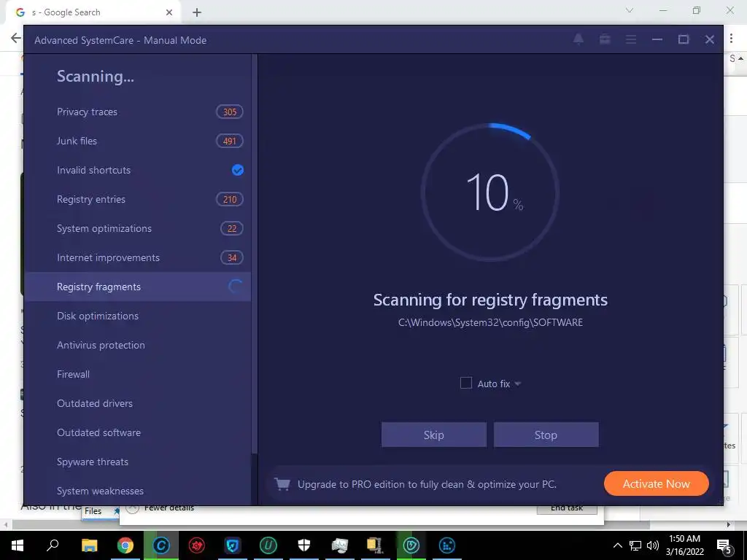Open the Auto fix dropdown arrow
Screen dimensions: 747x560
(518, 384)
